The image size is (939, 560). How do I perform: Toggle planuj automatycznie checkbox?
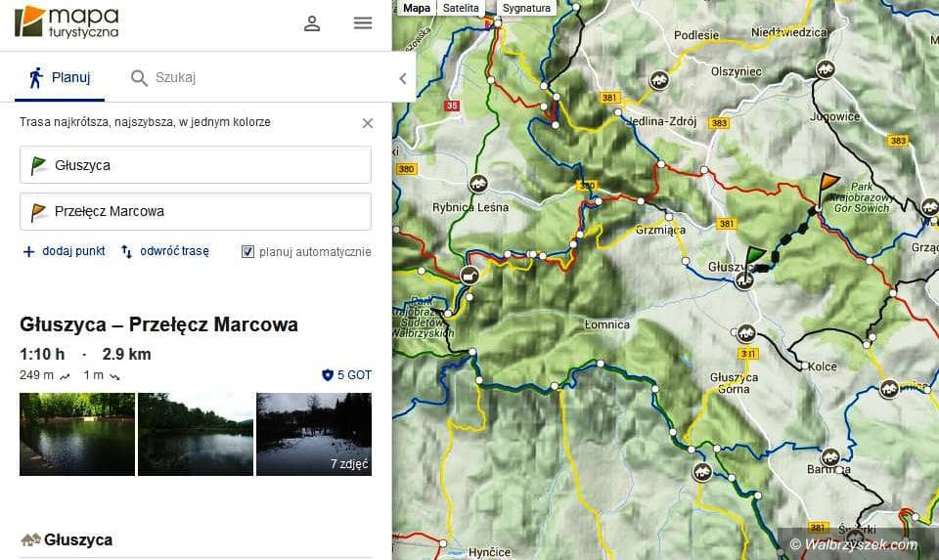pos(247,252)
